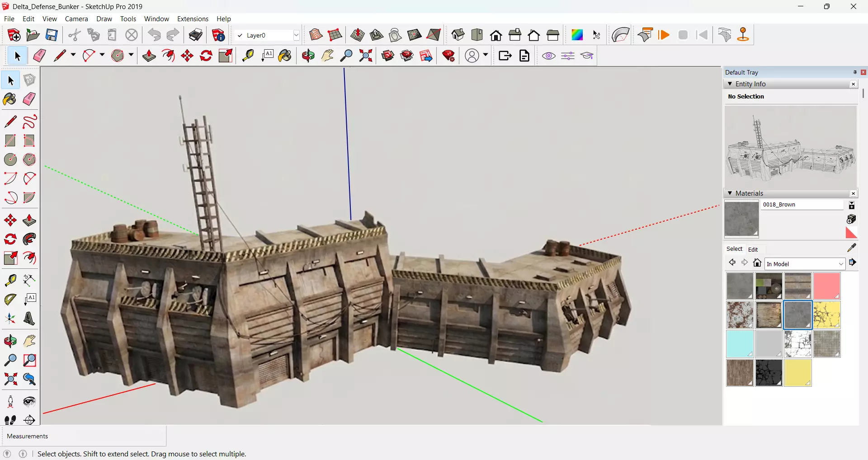Select the Make Component tool
Viewport: 868px width, 460px height.
(29, 80)
